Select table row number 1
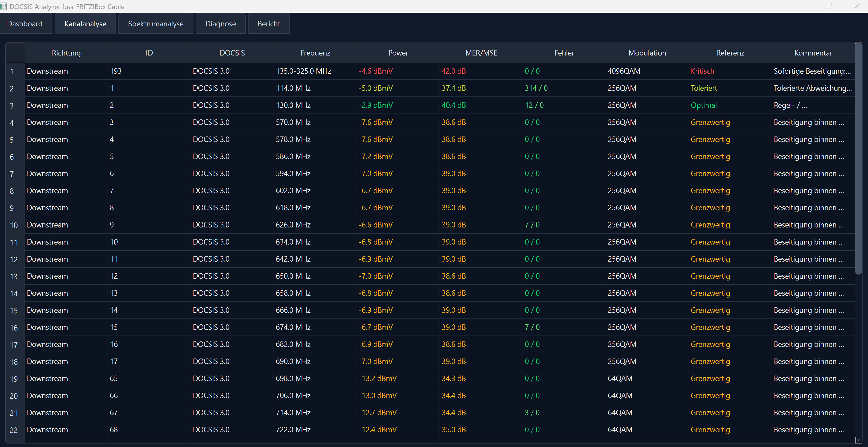 tap(15, 71)
